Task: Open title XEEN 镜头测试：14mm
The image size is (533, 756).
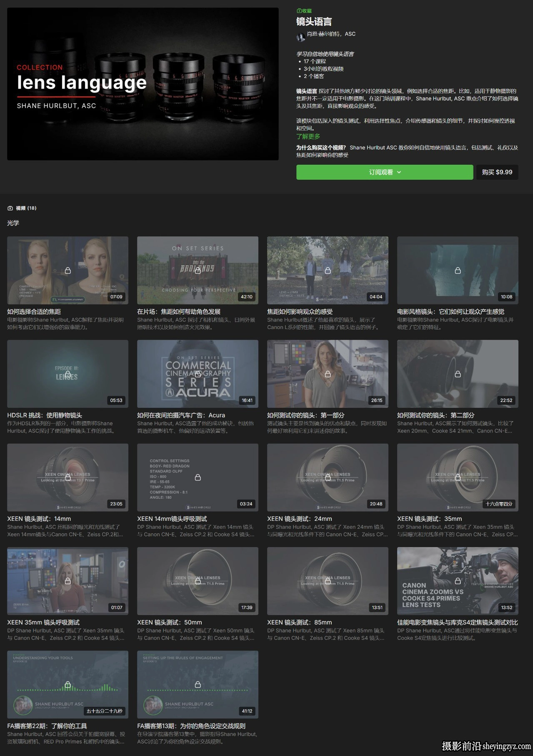Action: 39,519
